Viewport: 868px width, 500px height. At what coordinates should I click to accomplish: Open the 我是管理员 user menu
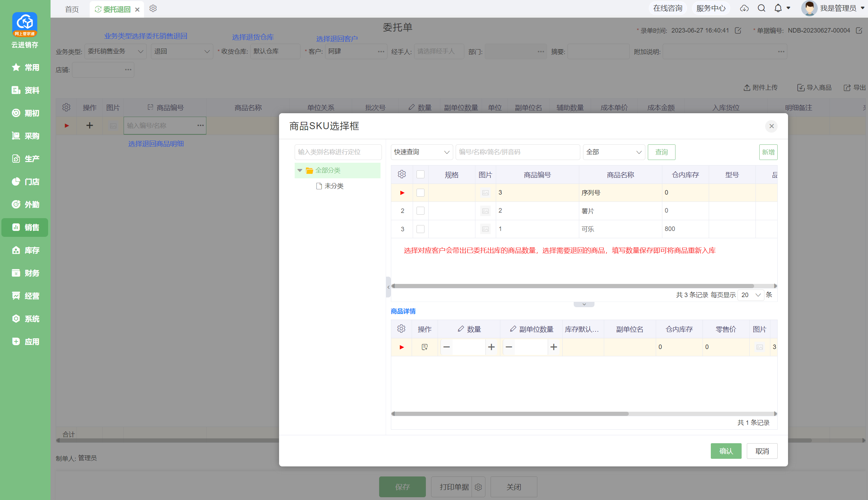pyautogui.click(x=833, y=8)
